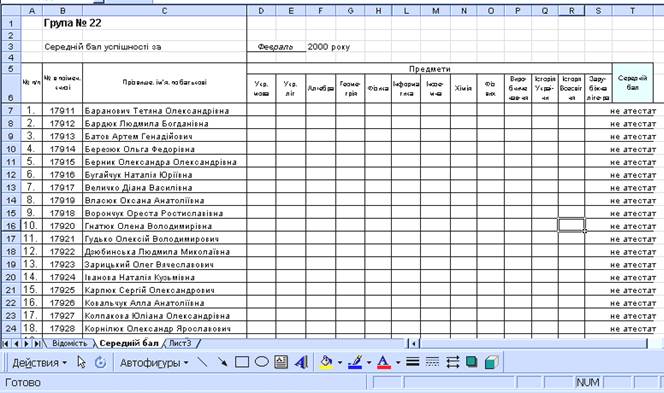This screenshot has height=393, width=664.
Task: Go to the next sheet tab
Action: pyautogui.click(x=26, y=343)
